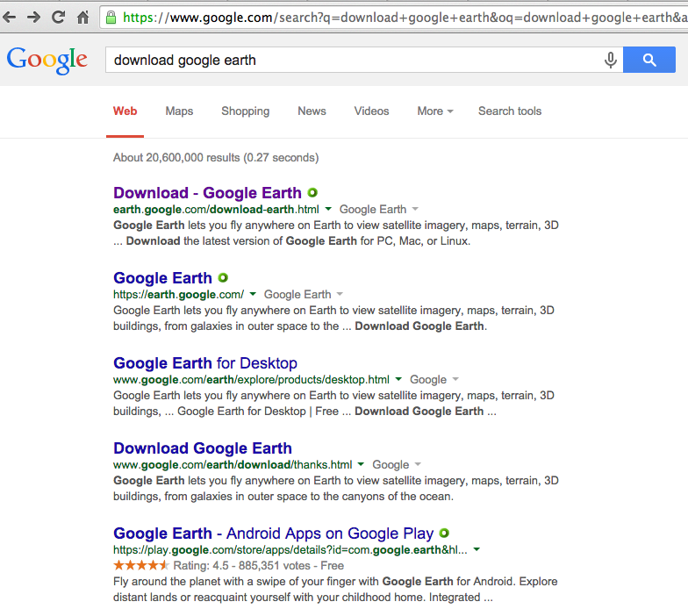Open Google Earth for Desktop result
The image size is (688, 616).
click(x=205, y=363)
